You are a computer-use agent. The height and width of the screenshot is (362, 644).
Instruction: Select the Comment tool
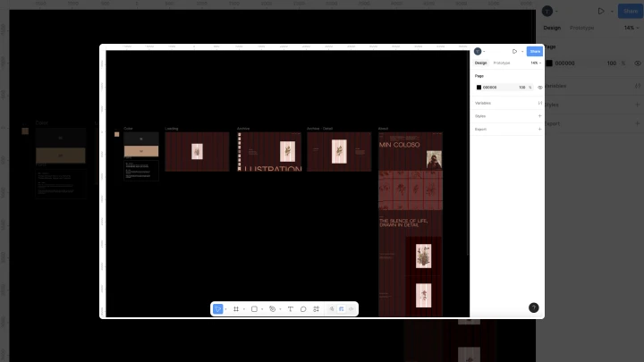pyautogui.click(x=303, y=309)
